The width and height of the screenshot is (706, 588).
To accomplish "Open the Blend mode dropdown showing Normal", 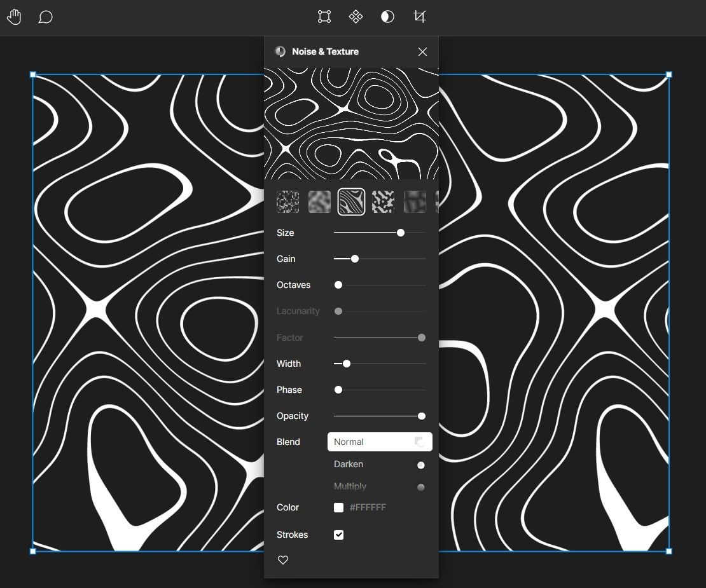I will tap(380, 441).
